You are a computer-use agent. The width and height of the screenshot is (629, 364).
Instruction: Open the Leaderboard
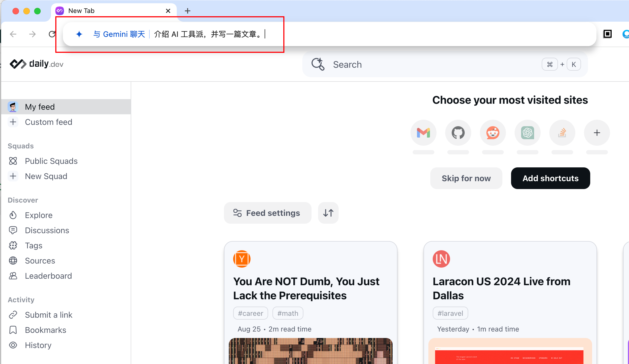pos(66,276)
